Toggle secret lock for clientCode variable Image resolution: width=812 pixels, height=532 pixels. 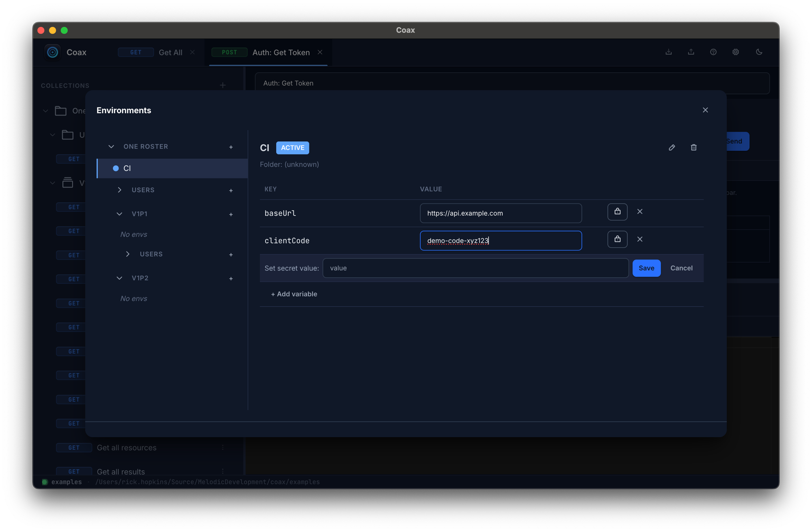click(617, 239)
